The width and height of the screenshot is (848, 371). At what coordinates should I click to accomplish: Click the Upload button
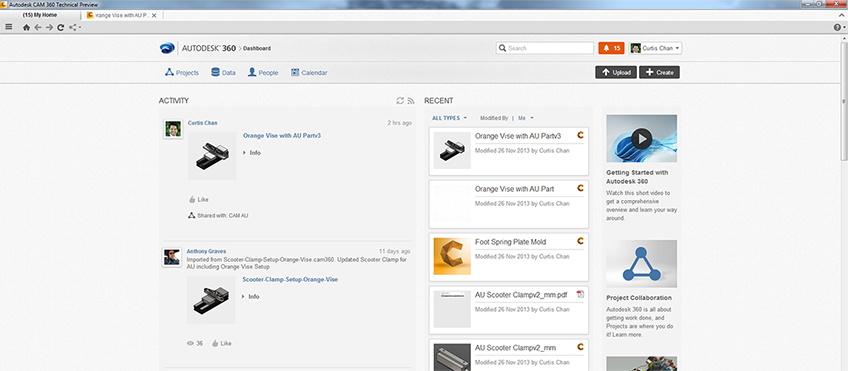(x=616, y=72)
